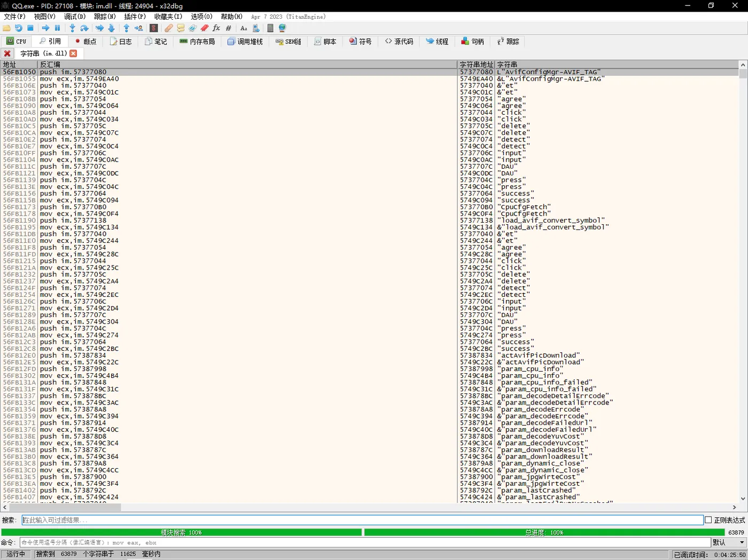Viewport: 748px width, 560px height.
Task: Switch to the 句柄 handles tab
Action: tap(473, 42)
